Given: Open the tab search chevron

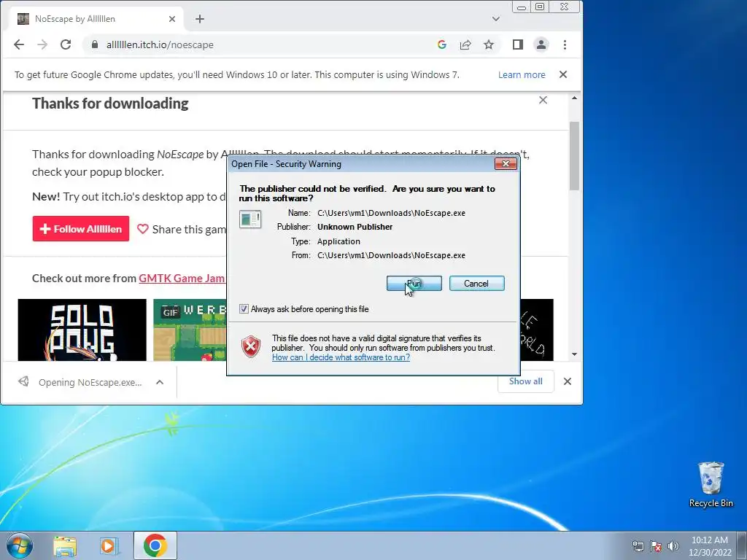Looking at the screenshot, I should 496,19.
